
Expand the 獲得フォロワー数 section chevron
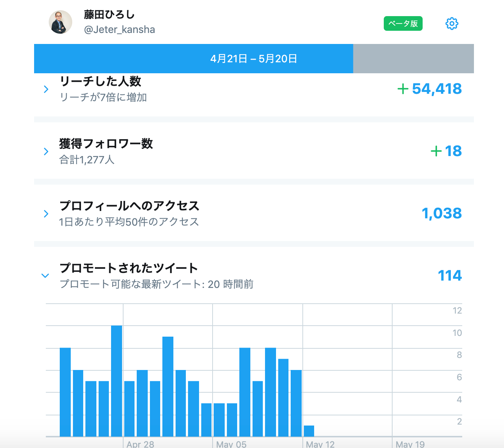pos(46,151)
